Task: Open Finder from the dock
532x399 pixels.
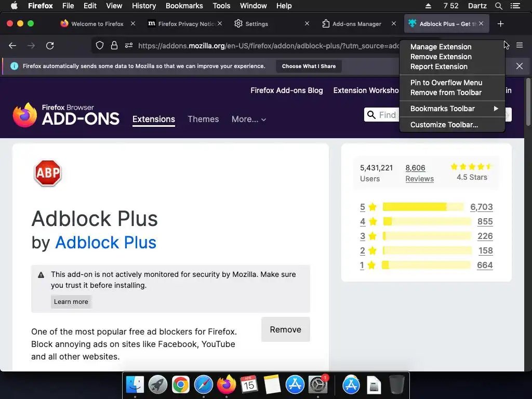Action: (x=135, y=385)
